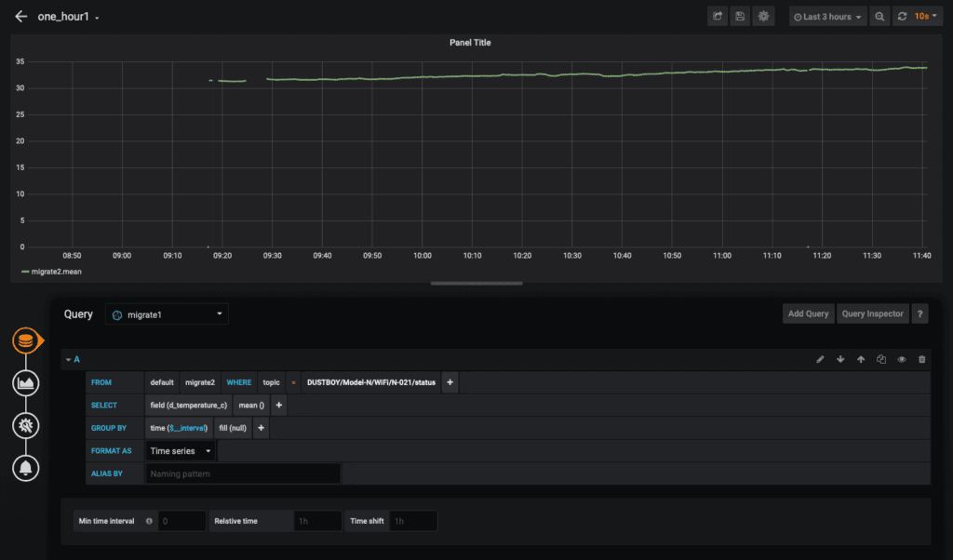Open the Visualization tab chart icon
Screen dimensions: 953x560
(25, 383)
